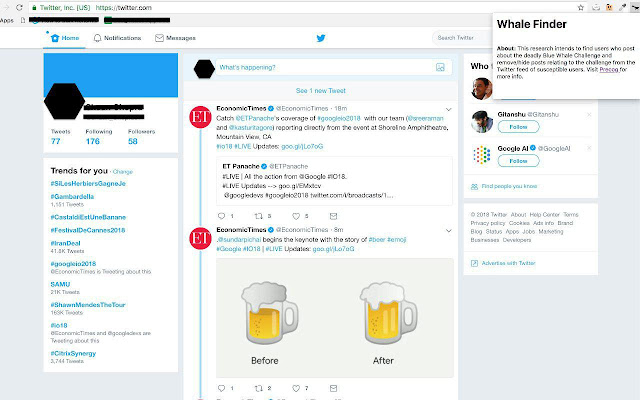Open the #io18 trend
The width and height of the screenshot is (640, 400).
pos(59,325)
